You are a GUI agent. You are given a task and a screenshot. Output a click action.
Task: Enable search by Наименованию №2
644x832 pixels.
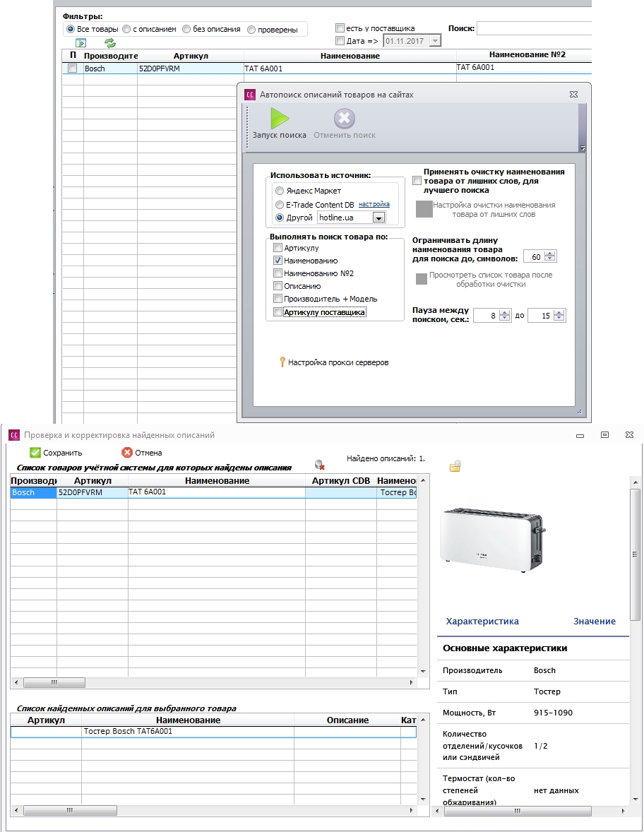[x=278, y=273]
